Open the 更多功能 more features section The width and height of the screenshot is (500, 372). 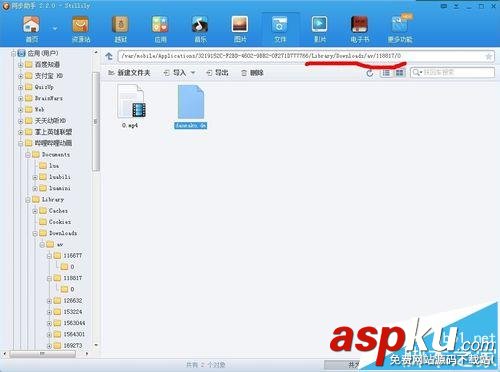[400, 30]
